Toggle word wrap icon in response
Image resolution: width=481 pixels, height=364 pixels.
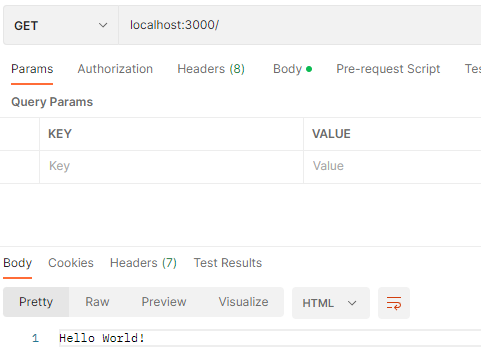click(394, 303)
